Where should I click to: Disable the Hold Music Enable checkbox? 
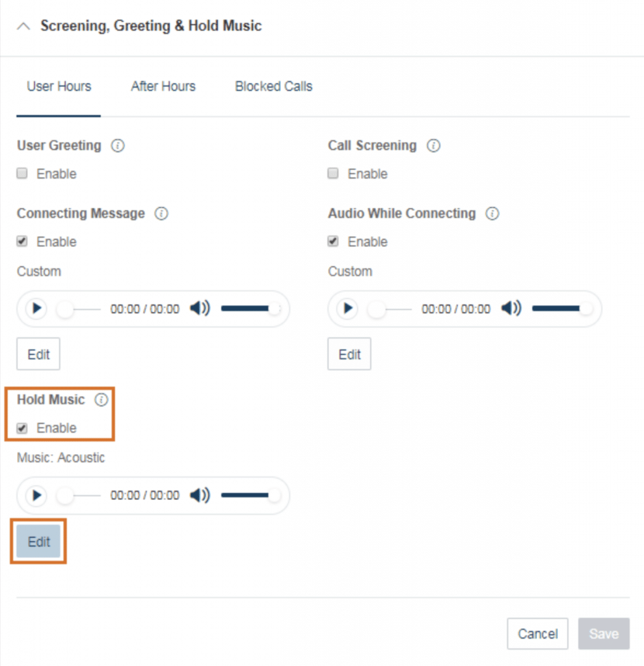pos(23,428)
